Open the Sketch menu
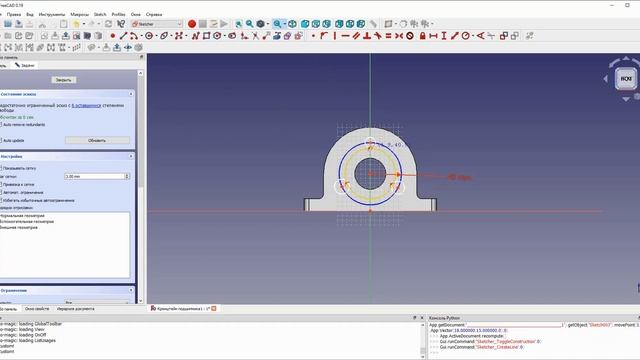Screen dimensions: 640x360 click(x=100, y=14)
